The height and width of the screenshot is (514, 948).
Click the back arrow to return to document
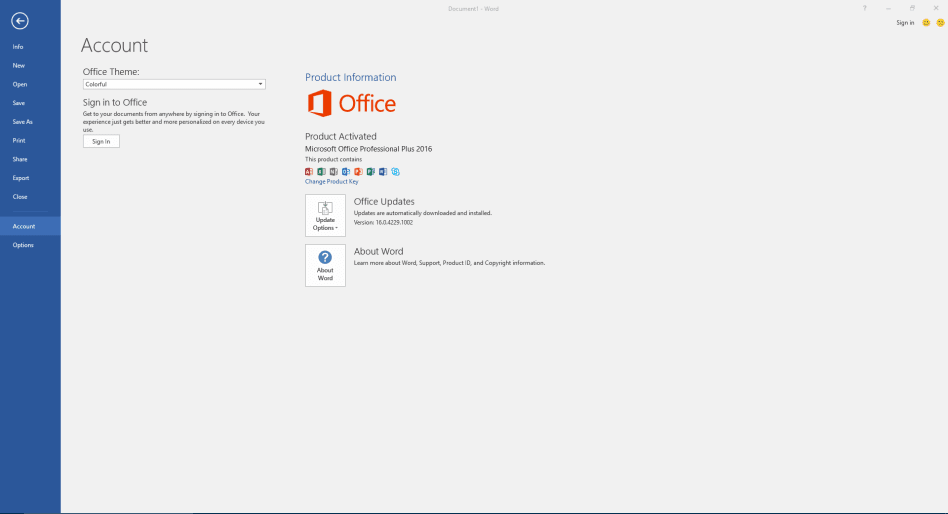(x=19, y=21)
